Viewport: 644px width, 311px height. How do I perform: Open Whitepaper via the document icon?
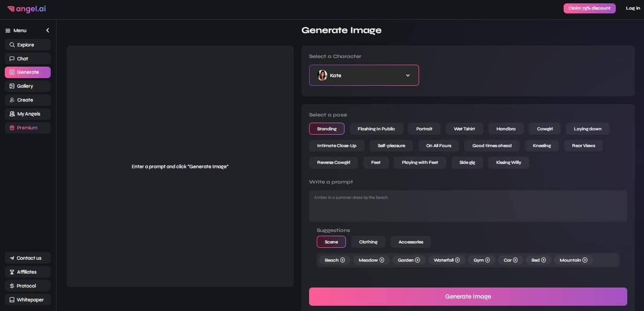[12, 300]
